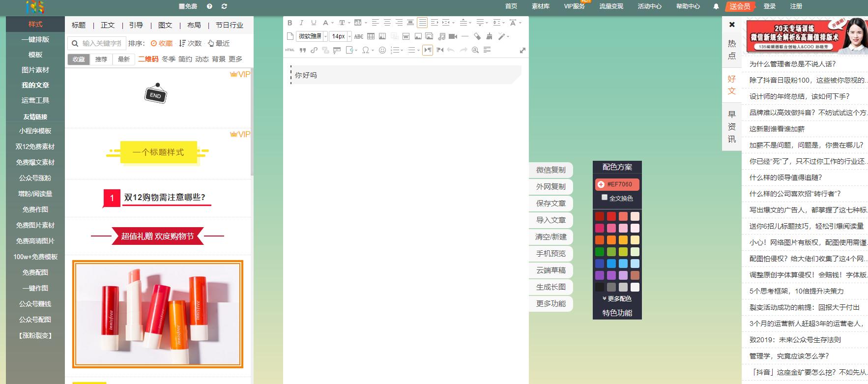Toggle bold text formatting

(x=289, y=23)
